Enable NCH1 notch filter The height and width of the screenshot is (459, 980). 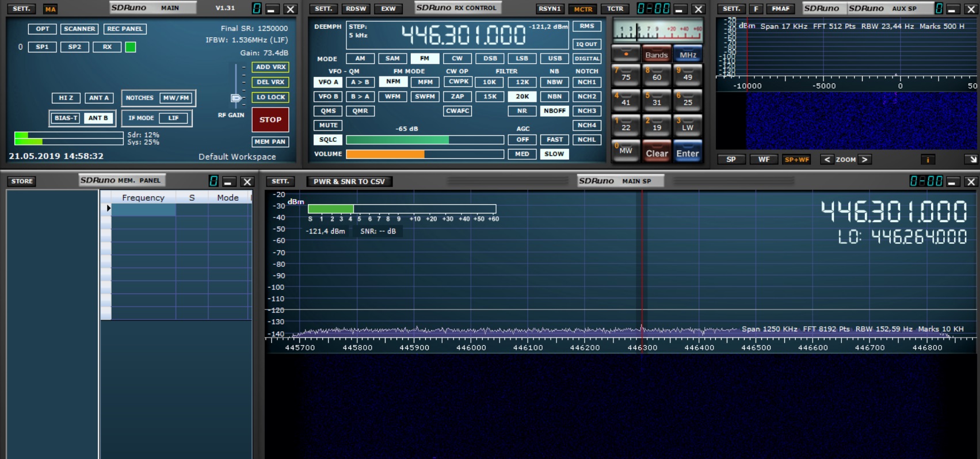click(587, 82)
